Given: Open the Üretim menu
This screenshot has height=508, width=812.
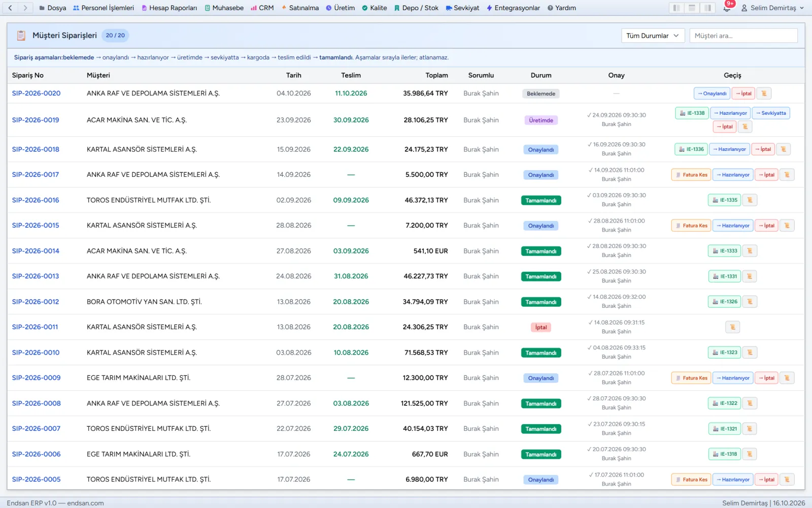Looking at the screenshot, I should click(x=340, y=8).
